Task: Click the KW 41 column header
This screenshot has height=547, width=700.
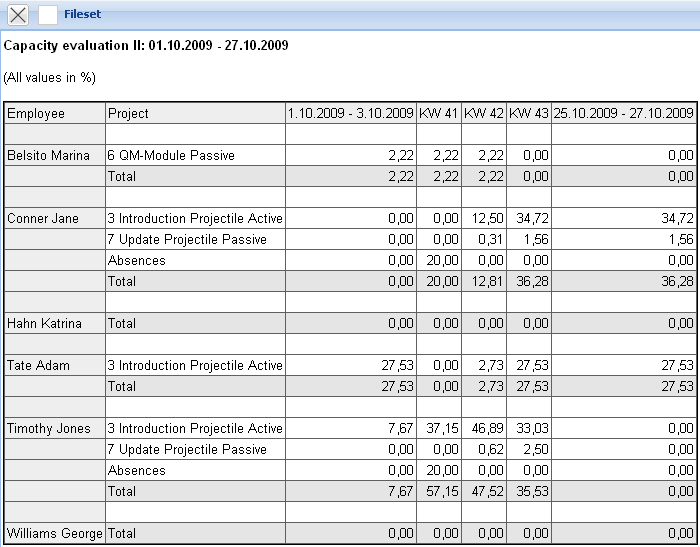Action: (x=439, y=113)
